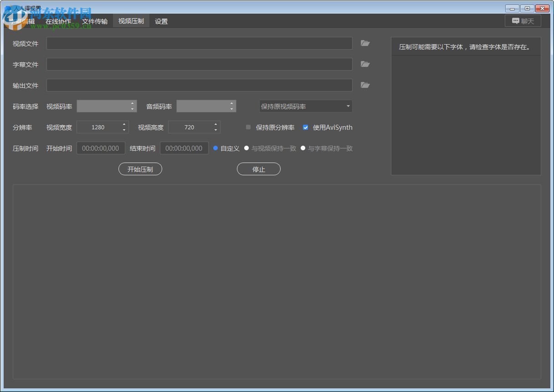
Task: Increase 视频码率 with up arrow
Action: tap(132, 103)
